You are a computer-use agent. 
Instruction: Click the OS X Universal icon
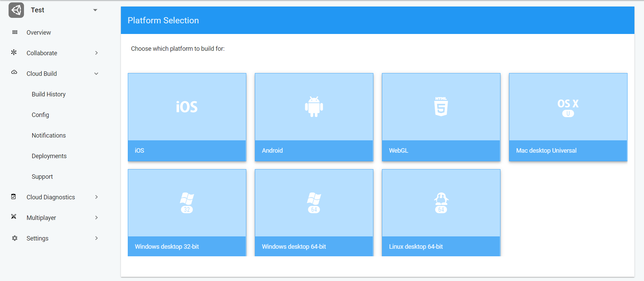[x=568, y=108]
